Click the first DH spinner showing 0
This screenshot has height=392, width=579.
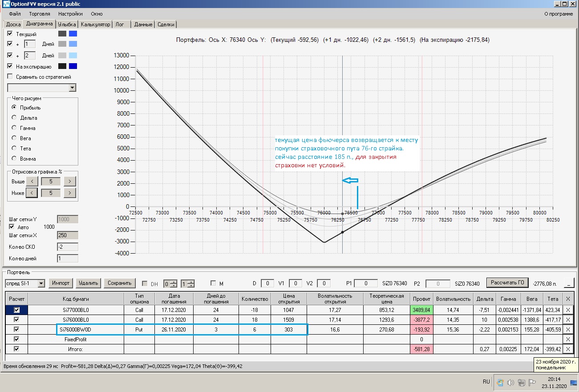170,283
